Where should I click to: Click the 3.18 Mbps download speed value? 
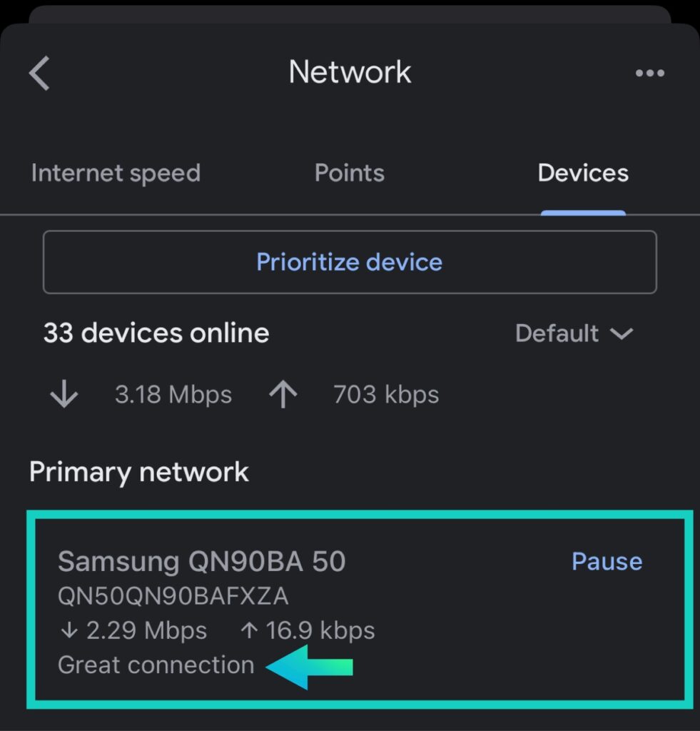pos(173,395)
